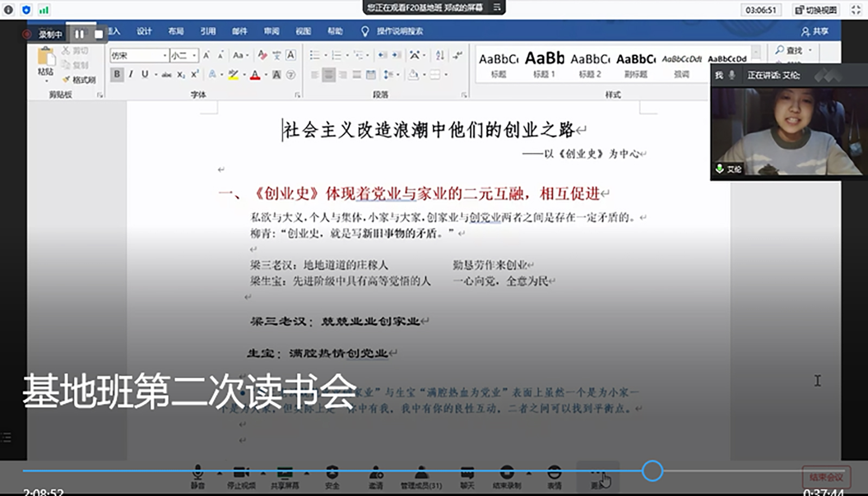Image resolution: width=868 pixels, height=496 pixels.
Task: Click the 格式刷 format painter icon
Action: (79, 80)
